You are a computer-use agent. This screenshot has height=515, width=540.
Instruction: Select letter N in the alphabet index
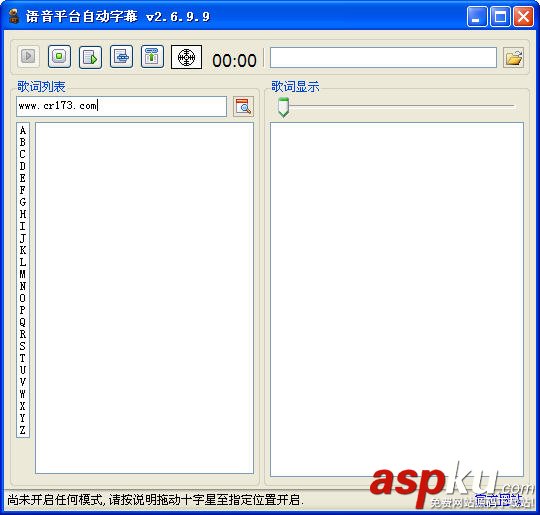click(x=23, y=286)
